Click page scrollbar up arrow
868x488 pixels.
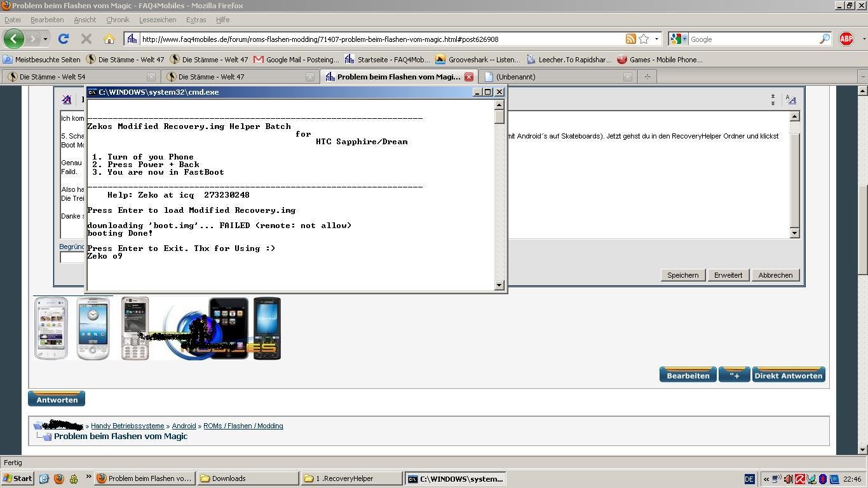pyautogui.click(x=862, y=91)
